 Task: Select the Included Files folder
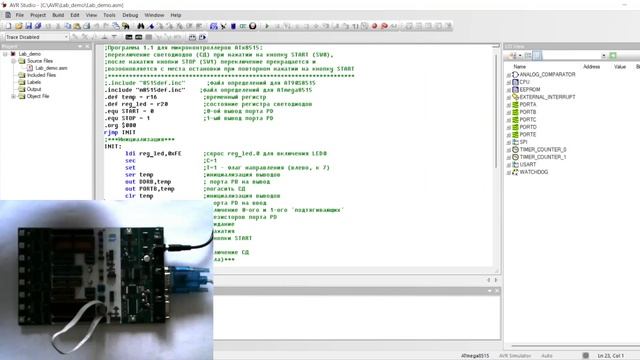41,75
